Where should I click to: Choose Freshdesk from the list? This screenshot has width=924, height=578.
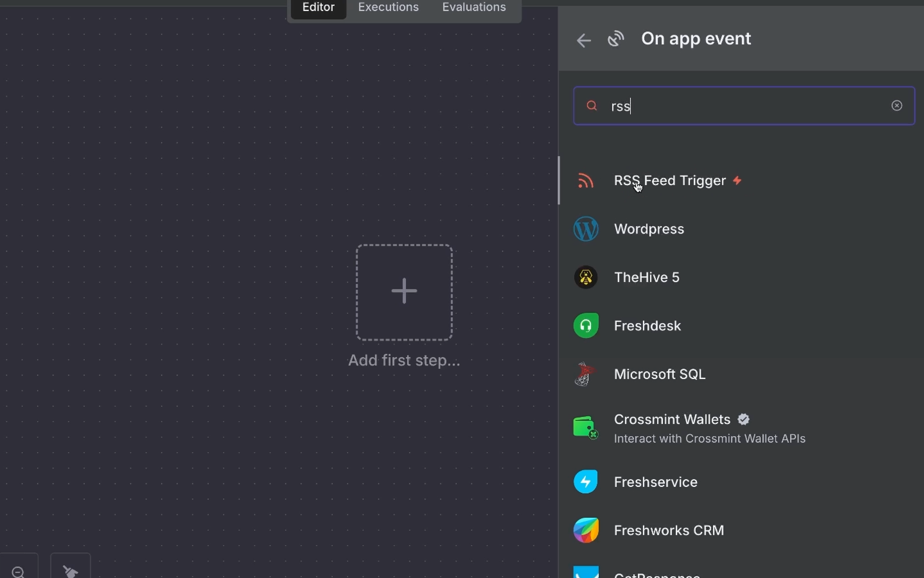coord(742,326)
